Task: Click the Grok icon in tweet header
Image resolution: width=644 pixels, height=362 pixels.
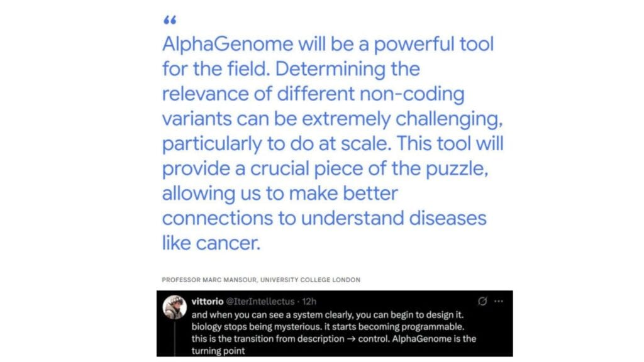Action: [x=482, y=301]
